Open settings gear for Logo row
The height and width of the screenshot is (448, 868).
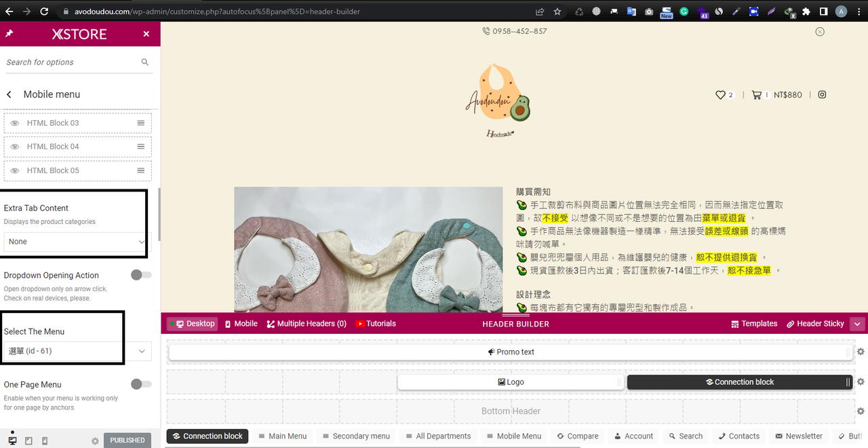pos(861,381)
